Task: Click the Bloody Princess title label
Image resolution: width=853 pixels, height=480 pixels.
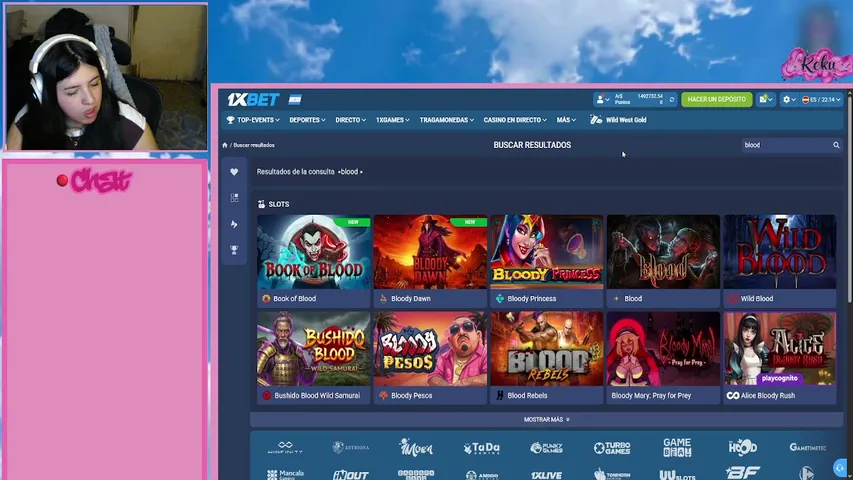Action: coord(531,299)
